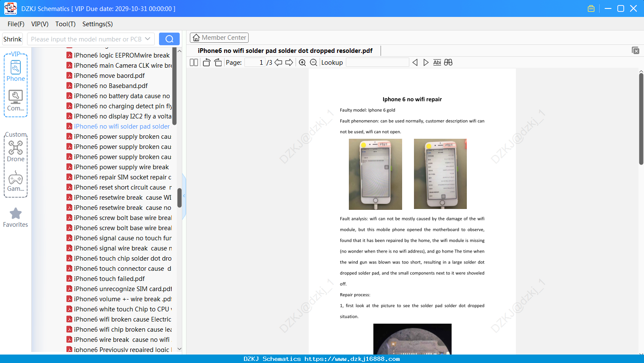The width and height of the screenshot is (644, 363).
Task: Toggle the two-page view icon
Action: (x=194, y=63)
